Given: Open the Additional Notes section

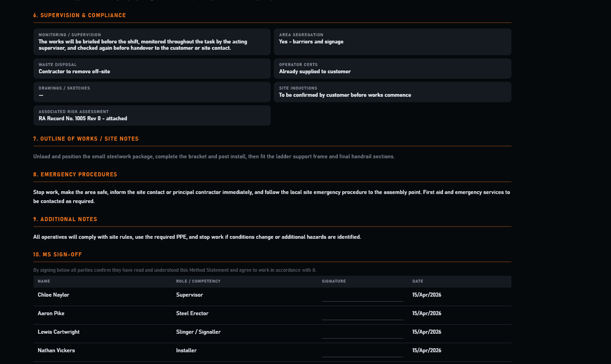Looking at the screenshot, I should point(65,219).
